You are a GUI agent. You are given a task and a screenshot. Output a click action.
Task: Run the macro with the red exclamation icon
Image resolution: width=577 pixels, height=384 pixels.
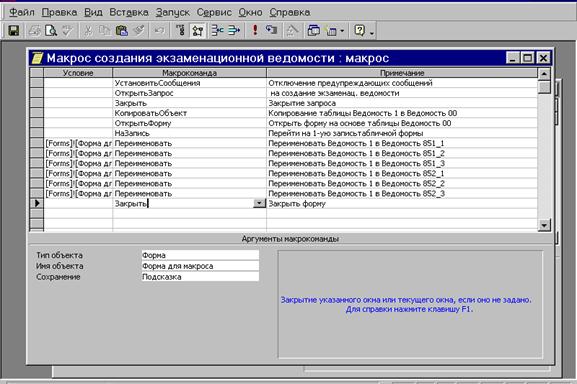255,31
